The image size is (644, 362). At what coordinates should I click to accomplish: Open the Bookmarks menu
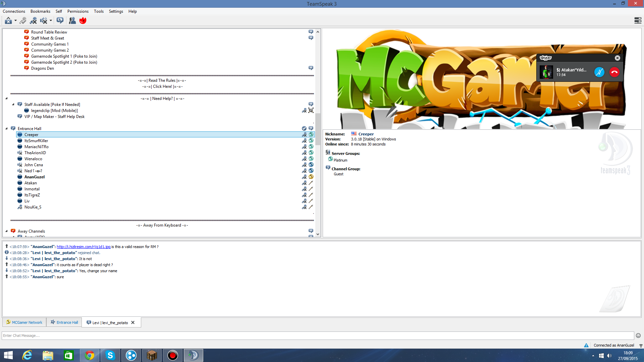click(40, 11)
